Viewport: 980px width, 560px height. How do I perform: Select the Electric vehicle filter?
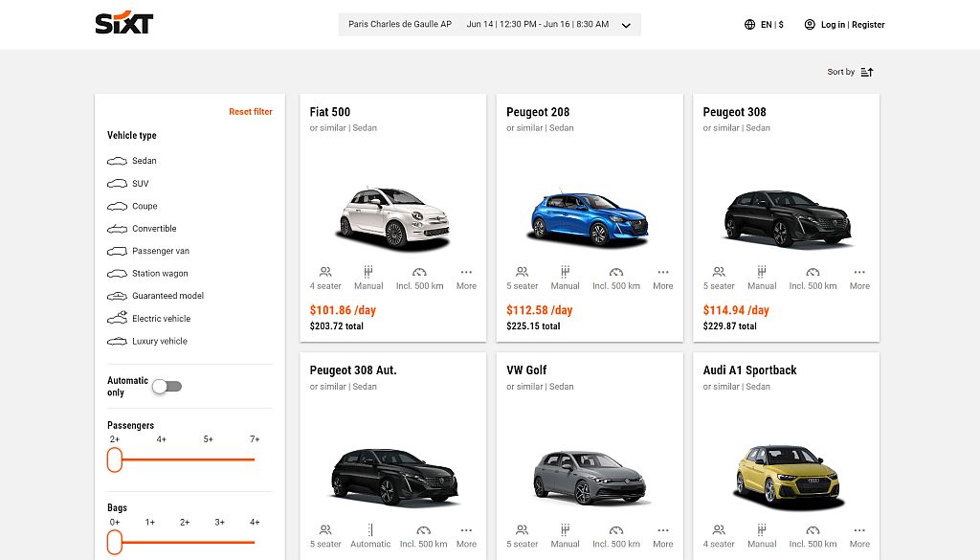tap(153, 318)
